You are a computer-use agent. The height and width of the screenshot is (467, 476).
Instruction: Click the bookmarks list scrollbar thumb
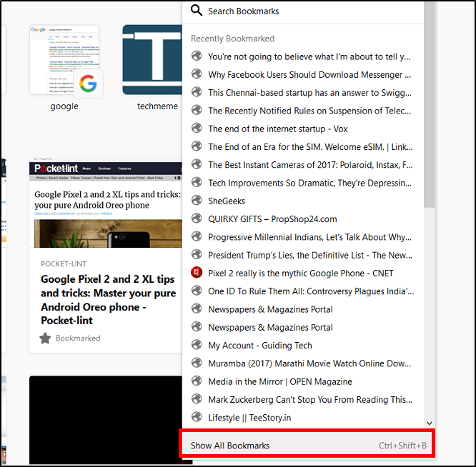(x=430, y=105)
